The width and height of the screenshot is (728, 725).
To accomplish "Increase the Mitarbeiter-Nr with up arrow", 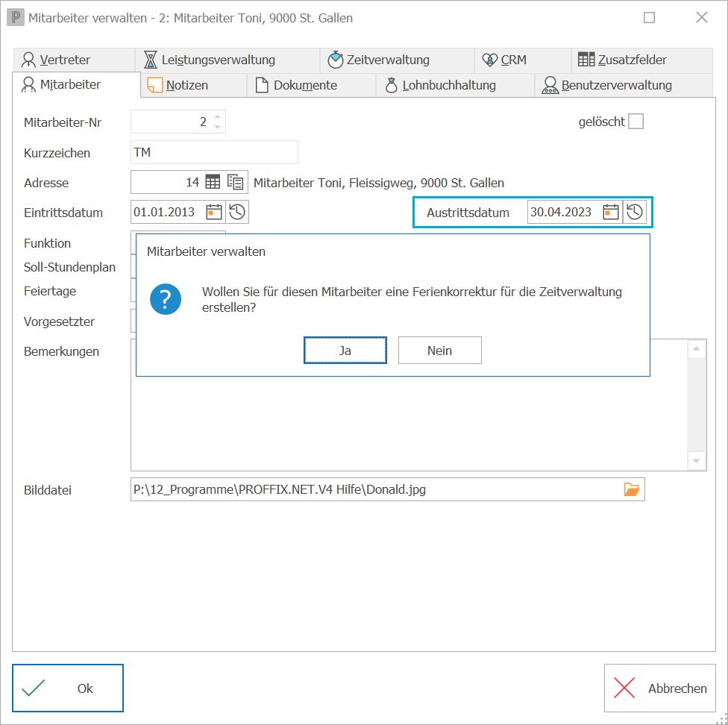I will coord(217,116).
